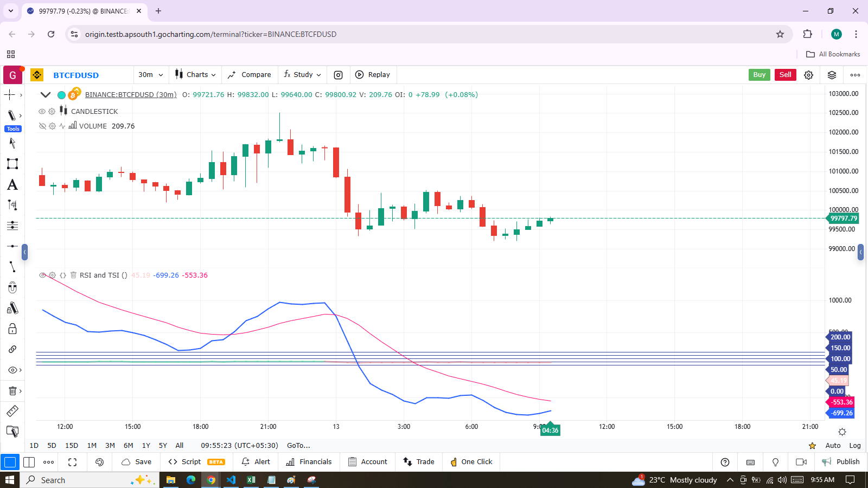Open the ruler measure tool
868x488 pixels.
12,411
